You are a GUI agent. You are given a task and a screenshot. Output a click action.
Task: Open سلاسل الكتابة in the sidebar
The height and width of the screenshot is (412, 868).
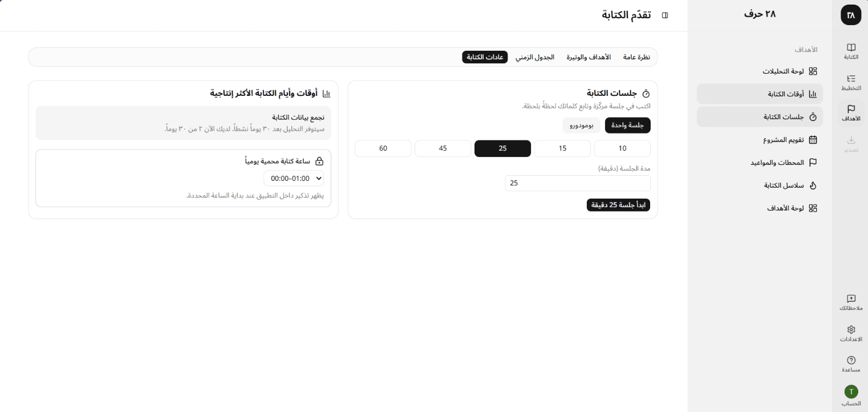coord(760,185)
